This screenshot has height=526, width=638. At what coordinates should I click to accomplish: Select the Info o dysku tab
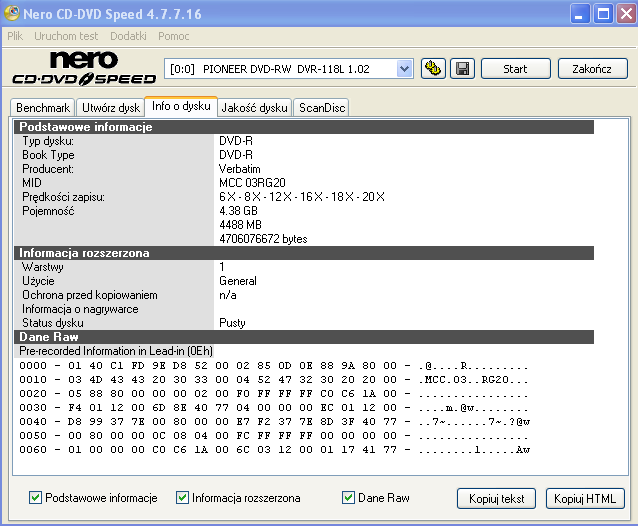[181, 106]
